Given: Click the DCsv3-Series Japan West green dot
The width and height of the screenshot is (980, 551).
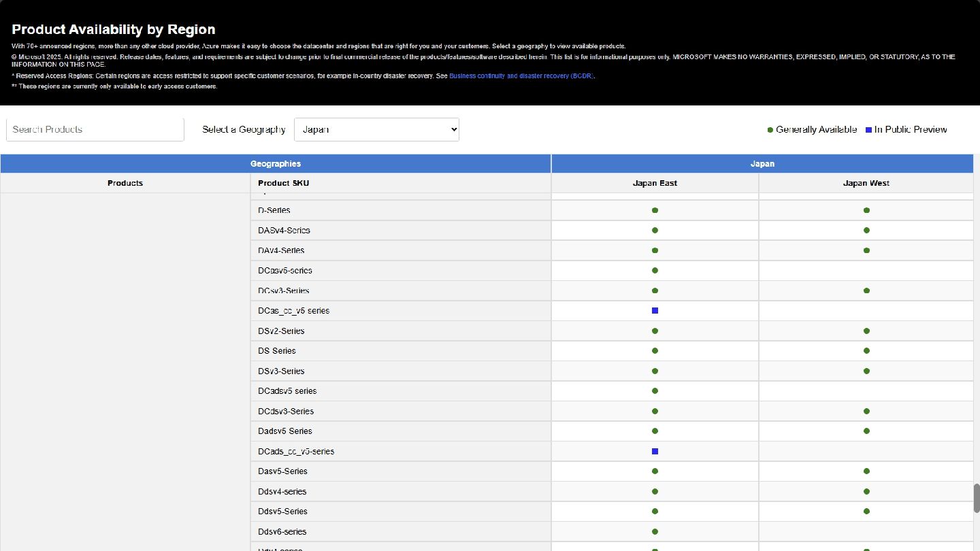Looking at the screenshot, I should (x=866, y=290).
